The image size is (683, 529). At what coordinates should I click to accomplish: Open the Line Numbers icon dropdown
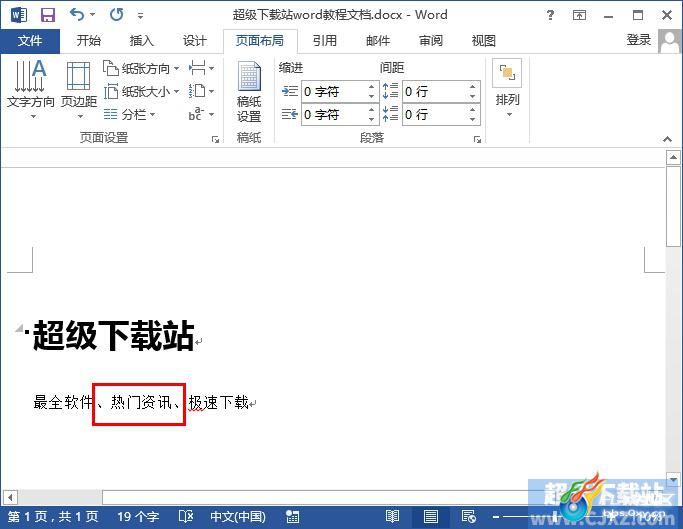click(x=201, y=92)
